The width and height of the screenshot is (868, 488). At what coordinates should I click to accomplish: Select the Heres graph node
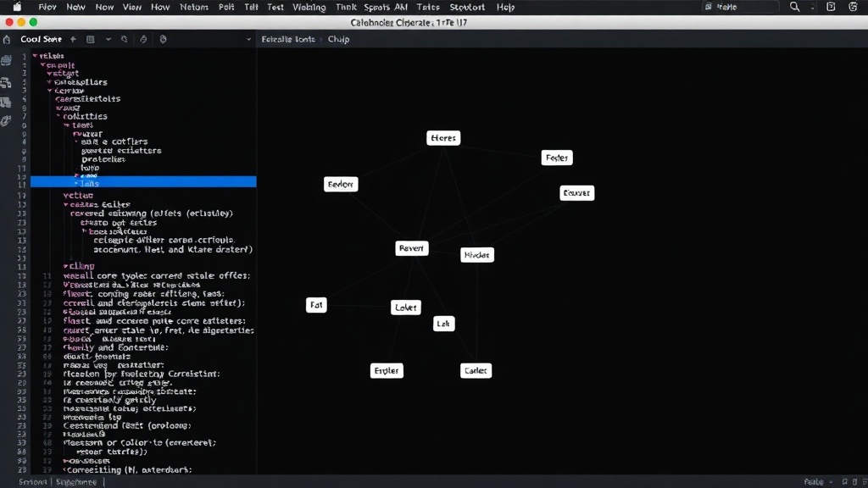(443, 138)
